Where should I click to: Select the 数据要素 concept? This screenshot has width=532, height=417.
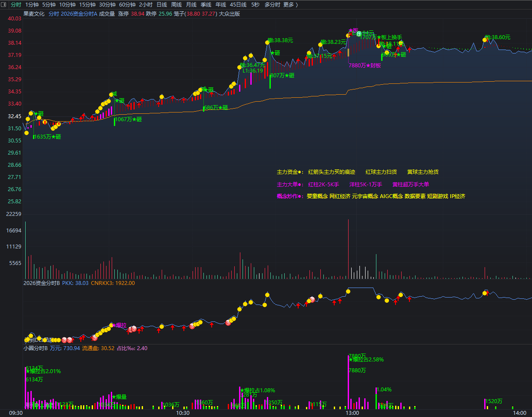pos(415,196)
